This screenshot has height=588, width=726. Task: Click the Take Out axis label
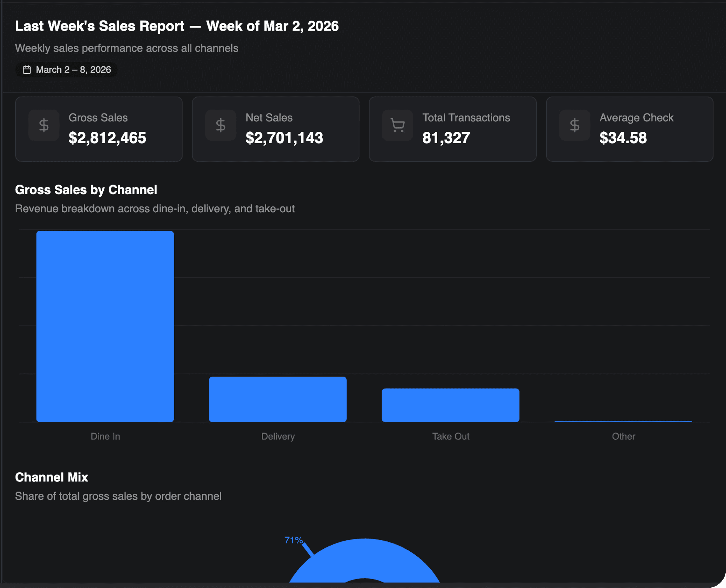pos(451,436)
